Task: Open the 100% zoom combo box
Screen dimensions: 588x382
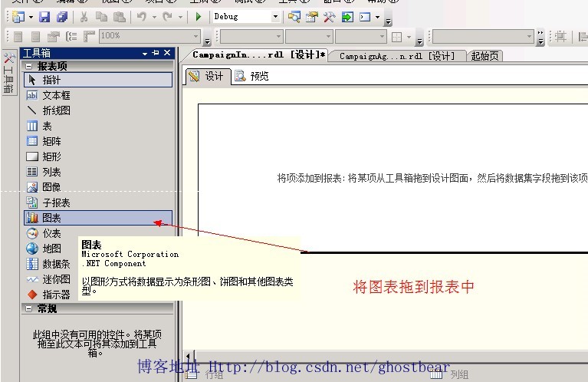Action: tap(150, 36)
